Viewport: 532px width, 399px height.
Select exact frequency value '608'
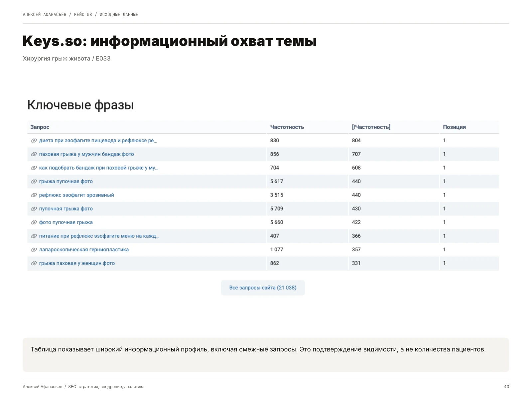click(356, 168)
